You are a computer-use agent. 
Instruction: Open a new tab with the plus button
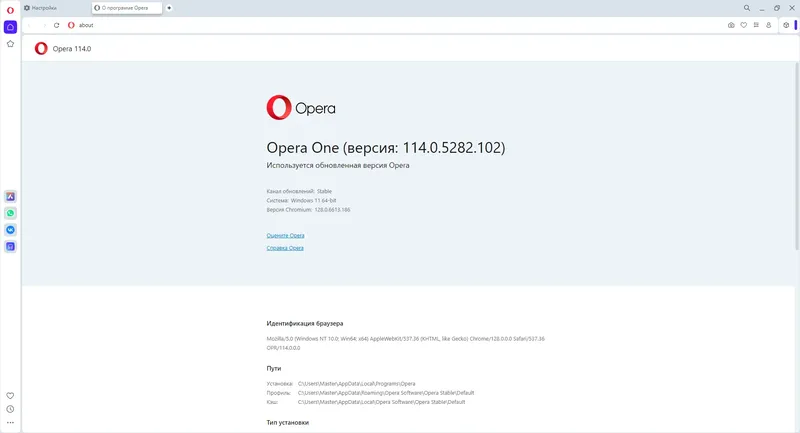click(x=169, y=8)
